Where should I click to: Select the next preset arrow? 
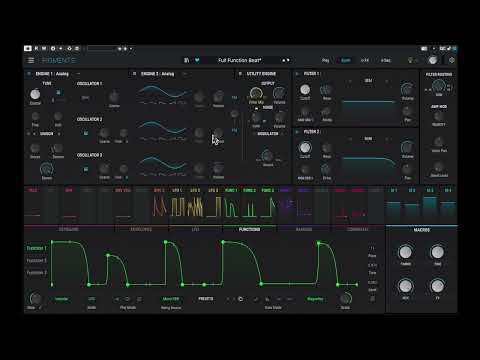[x=288, y=60]
